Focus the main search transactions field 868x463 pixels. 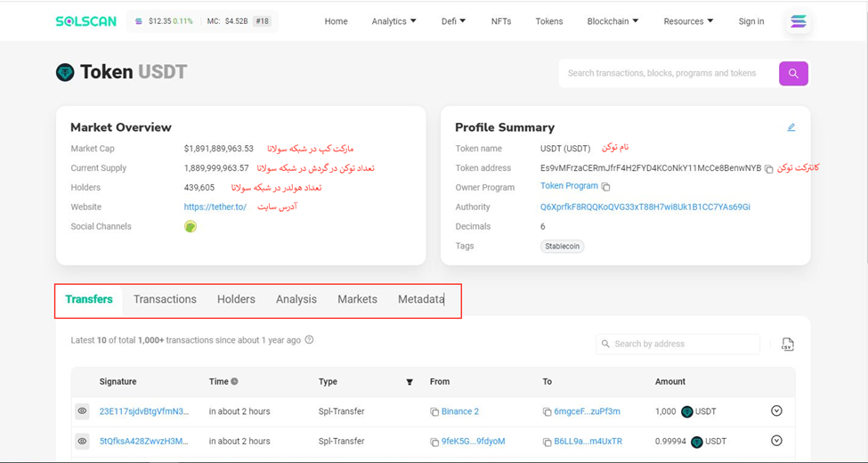[x=669, y=73]
